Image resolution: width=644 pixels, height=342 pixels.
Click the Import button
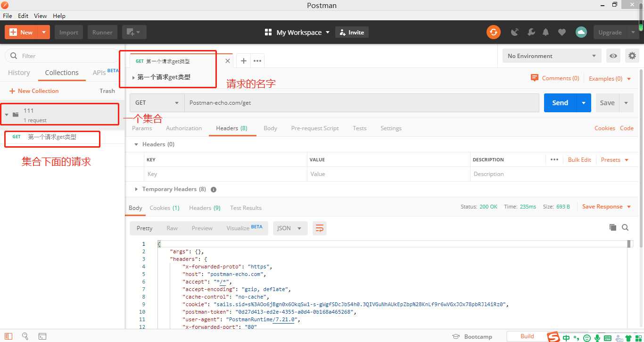point(69,32)
